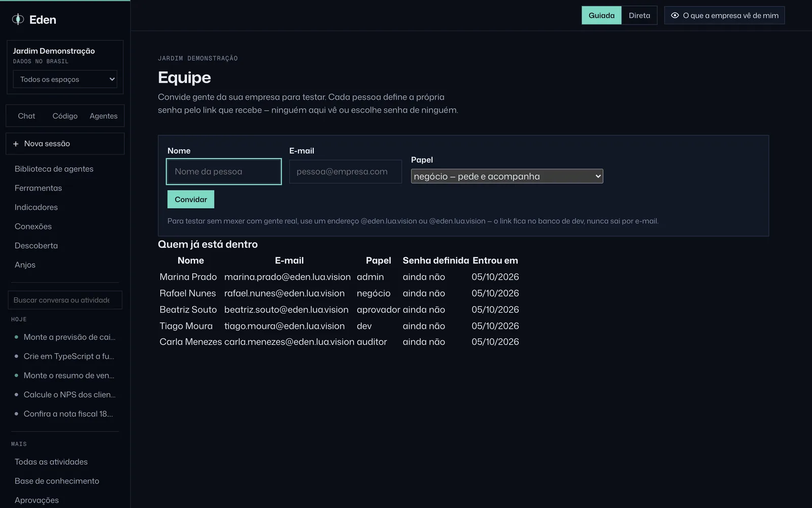Open session Crie em TypeScript a fu...

coord(65,357)
